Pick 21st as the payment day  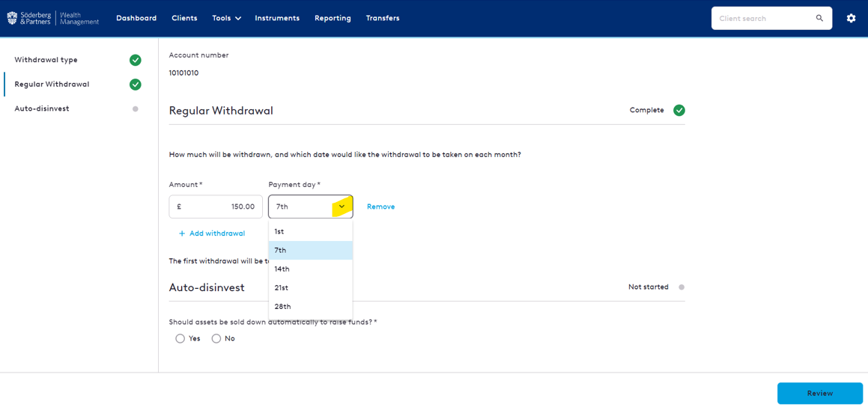(x=311, y=287)
